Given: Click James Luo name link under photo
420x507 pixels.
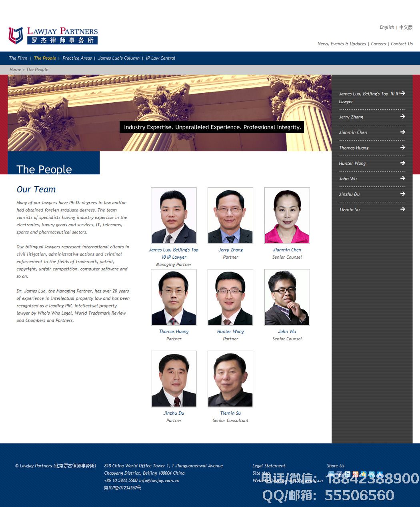Looking at the screenshot, I should point(174,253).
